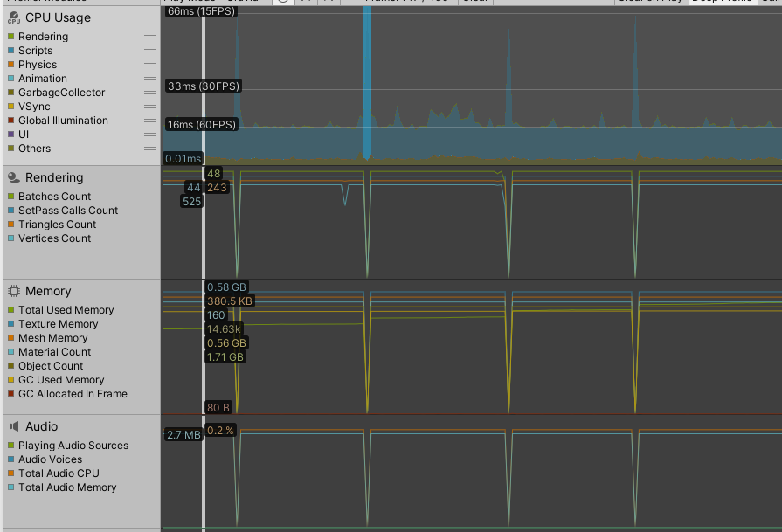Open the options control beside Others

150,149
